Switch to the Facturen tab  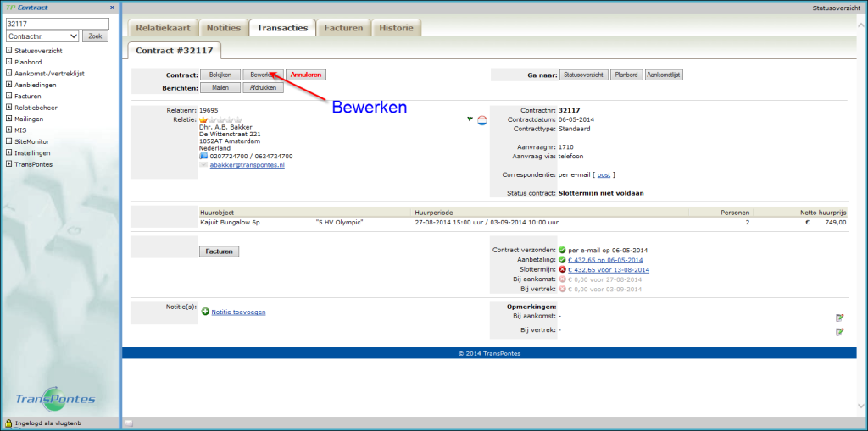(x=343, y=28)
